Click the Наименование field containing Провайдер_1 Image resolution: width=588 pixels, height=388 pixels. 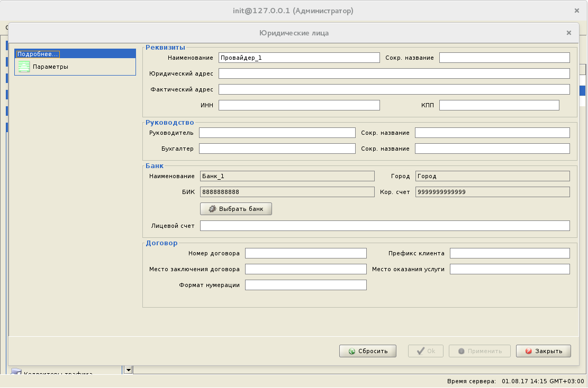click(x=299, y=58)
